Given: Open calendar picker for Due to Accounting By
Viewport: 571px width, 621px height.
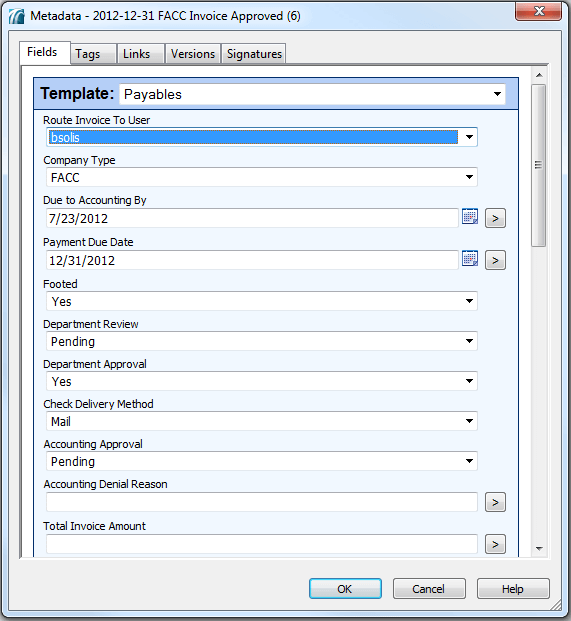Looking at the screenshot, I should tap(470, 217).
